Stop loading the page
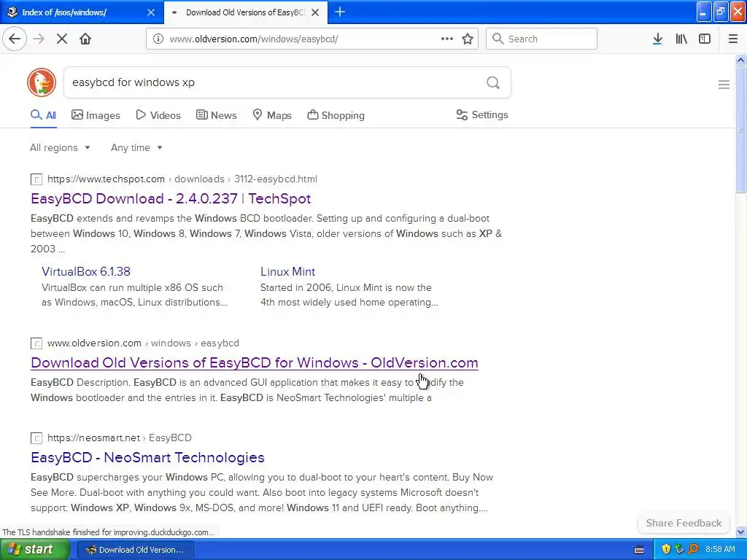Screen dimensions: 747x560 [x=62, y=39]
